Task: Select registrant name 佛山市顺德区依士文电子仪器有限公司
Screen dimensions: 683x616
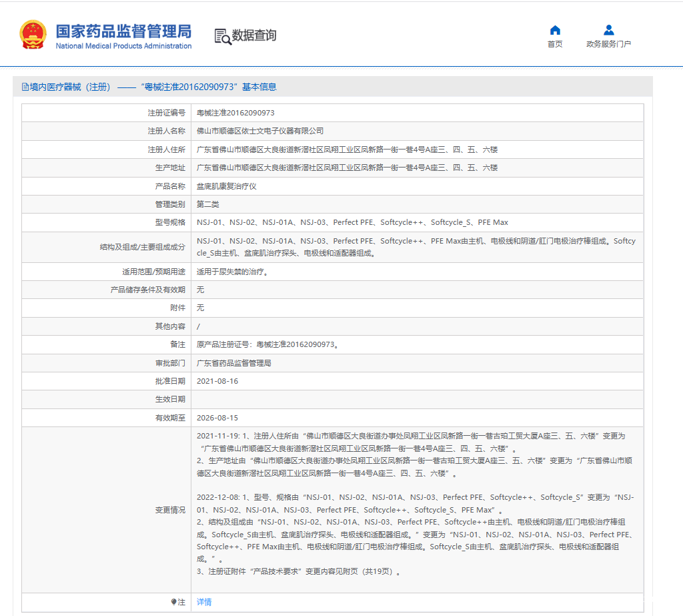Action: pyautogui.click(x=260, y=131)
